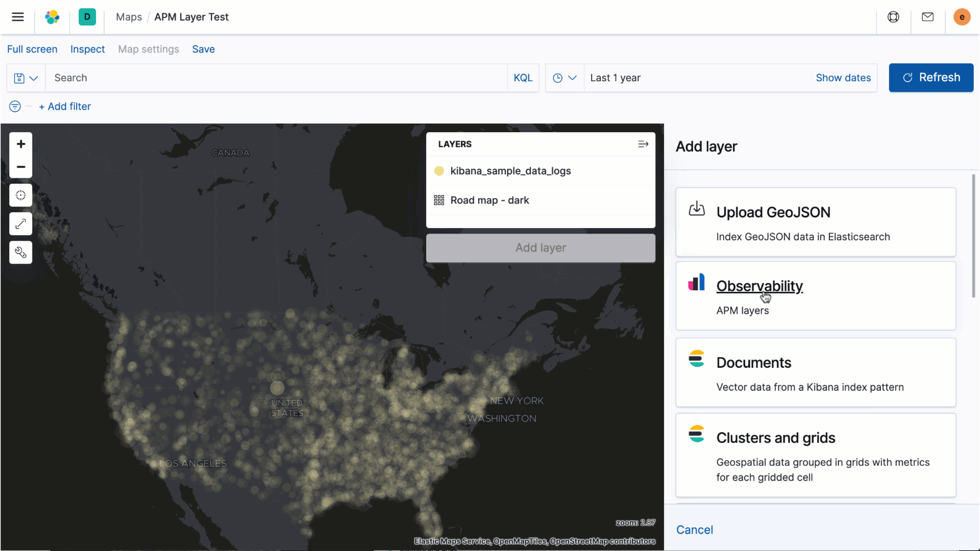Select the set view crosshair map tool
This screenshot has height=551, width=980.
point(20,195)
